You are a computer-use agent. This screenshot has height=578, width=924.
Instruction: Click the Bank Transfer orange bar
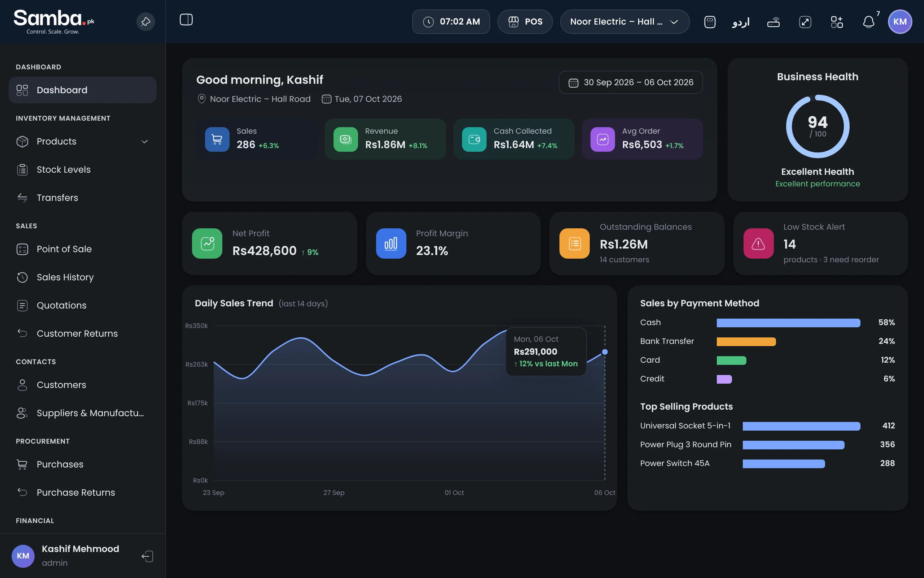tap(746, 342)
